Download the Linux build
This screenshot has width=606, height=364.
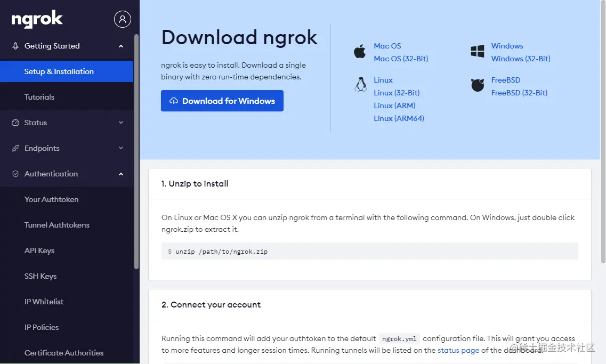click(x=383, y=80)
